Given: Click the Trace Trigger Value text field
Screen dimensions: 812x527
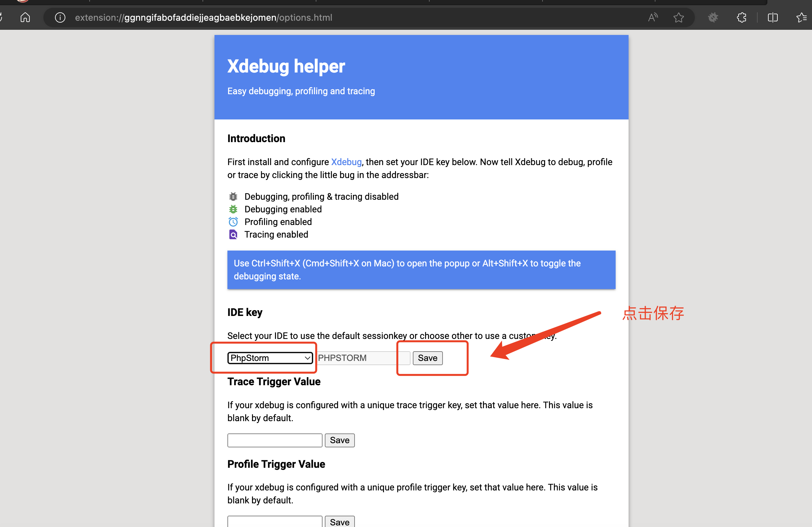Looking at the screenshot, I should pos(275,440).
